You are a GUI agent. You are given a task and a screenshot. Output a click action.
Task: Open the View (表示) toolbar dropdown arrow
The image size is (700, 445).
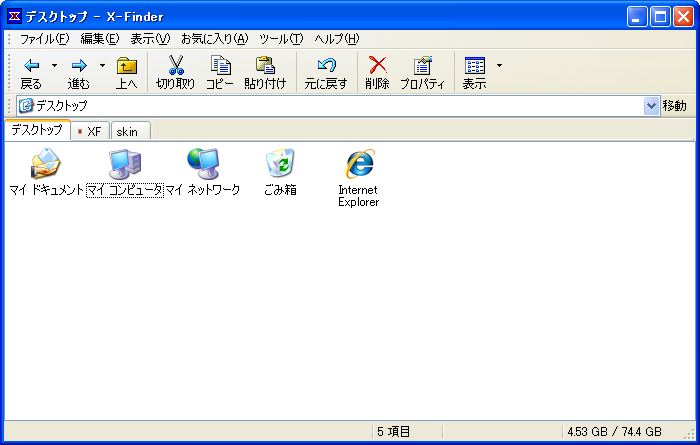[x=499, y=66]
